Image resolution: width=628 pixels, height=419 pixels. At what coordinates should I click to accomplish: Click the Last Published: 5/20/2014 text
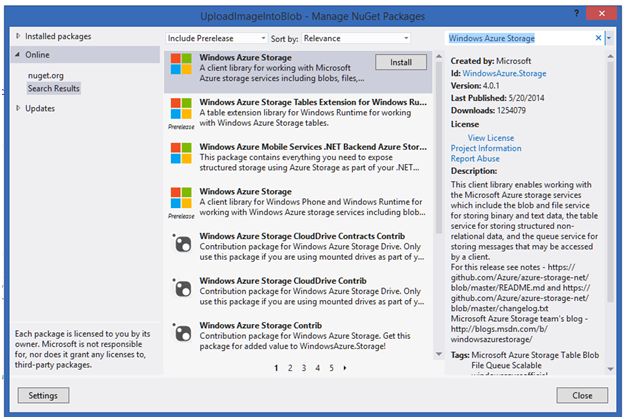coord(497,98)
